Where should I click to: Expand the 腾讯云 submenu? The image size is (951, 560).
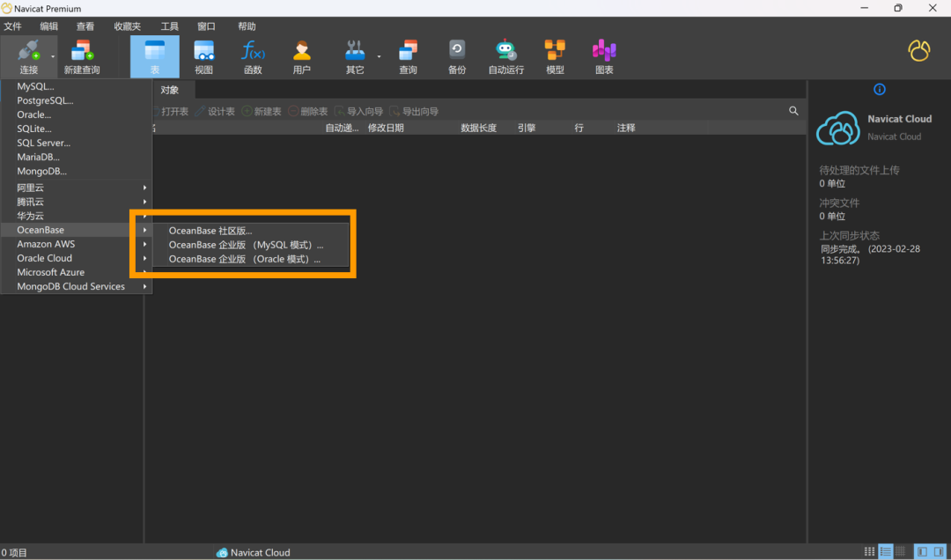point(77,202)
